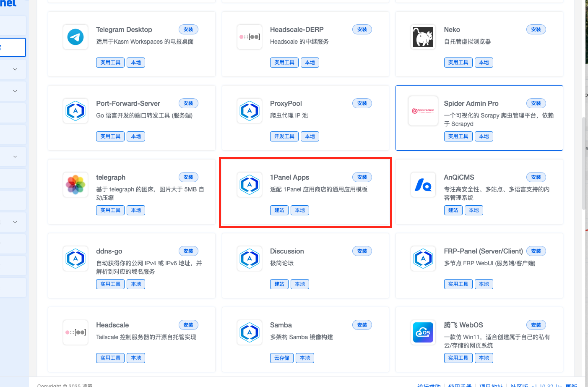Click the ProxyPool hexagon icon
Viewport: 588px width, 387px height.
pyautogui.click(x=250, y=111)
